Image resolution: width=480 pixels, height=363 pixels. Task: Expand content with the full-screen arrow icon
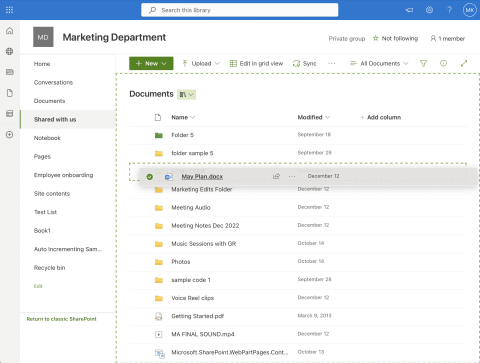tap(464, 63)
